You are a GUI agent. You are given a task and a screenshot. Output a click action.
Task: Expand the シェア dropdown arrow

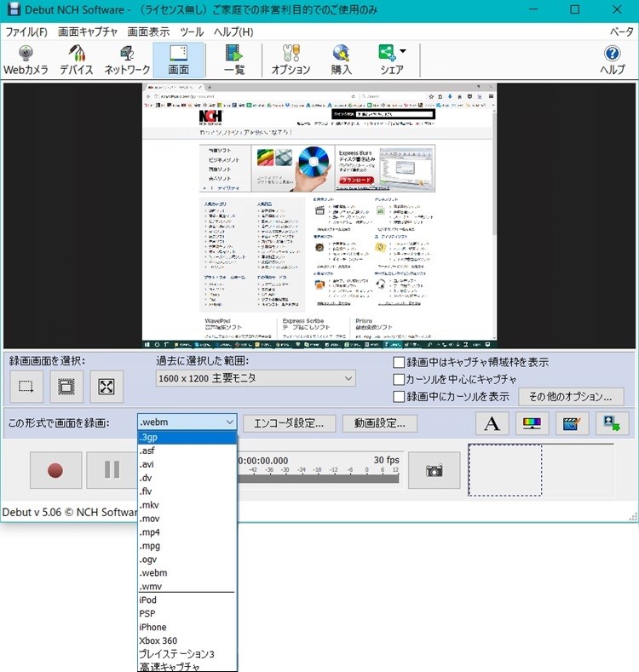pos(403,51)
